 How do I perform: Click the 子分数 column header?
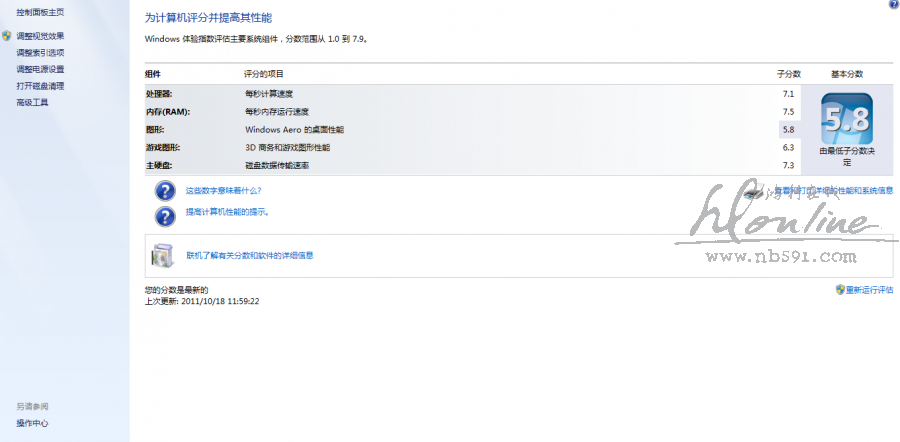(x=789, y=74)
